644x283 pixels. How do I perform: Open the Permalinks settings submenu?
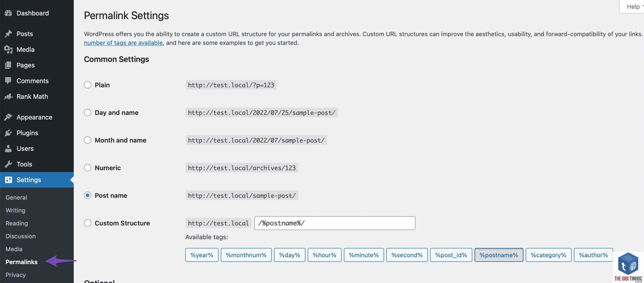[x=21, y=262]
